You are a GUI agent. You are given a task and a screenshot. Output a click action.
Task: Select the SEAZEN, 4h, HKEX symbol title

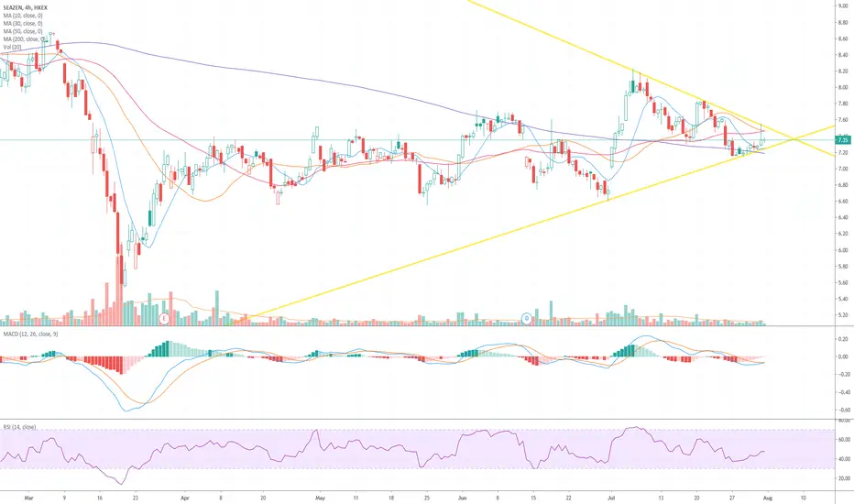tap(25, 7)
